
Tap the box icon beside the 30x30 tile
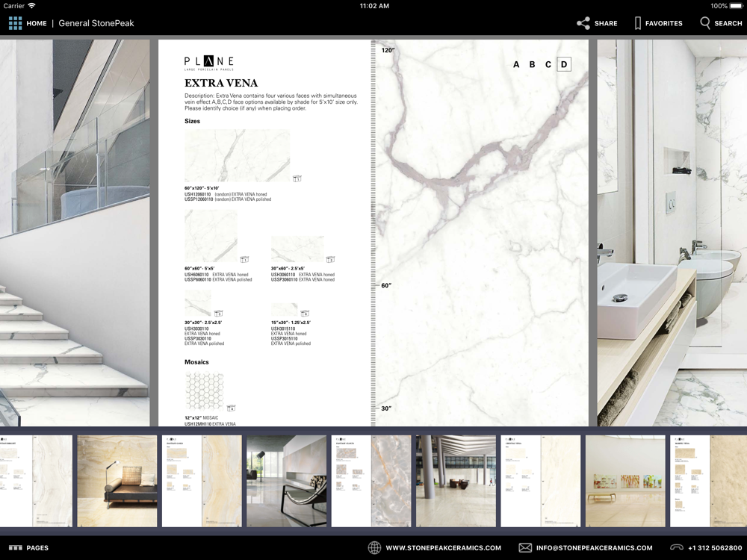click(218, 314)
